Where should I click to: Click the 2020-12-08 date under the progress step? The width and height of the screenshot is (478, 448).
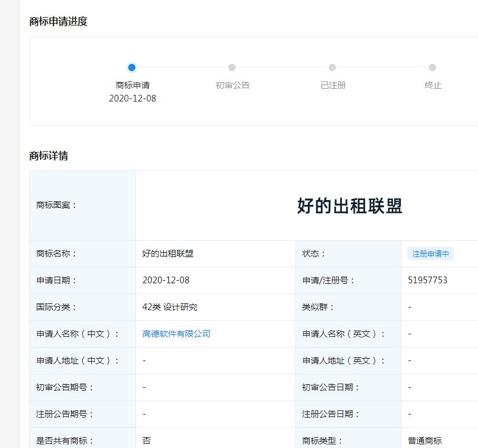[132, 98]
